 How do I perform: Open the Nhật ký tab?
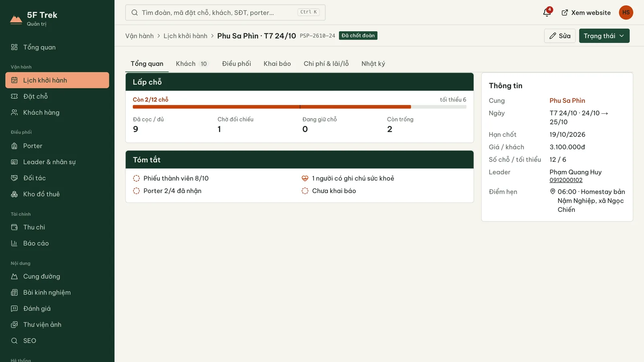(373, 64)
